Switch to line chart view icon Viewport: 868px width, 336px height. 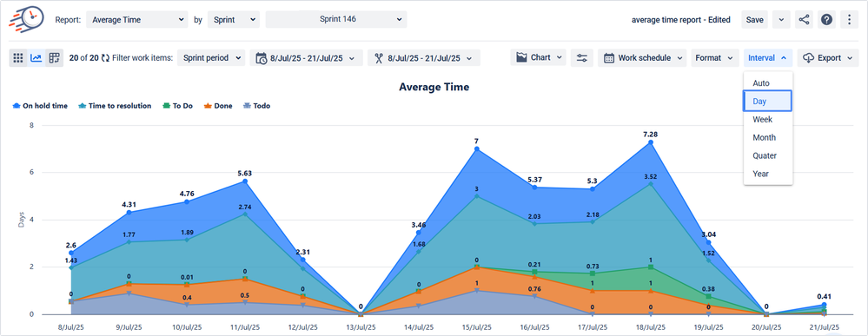point(36,57)
